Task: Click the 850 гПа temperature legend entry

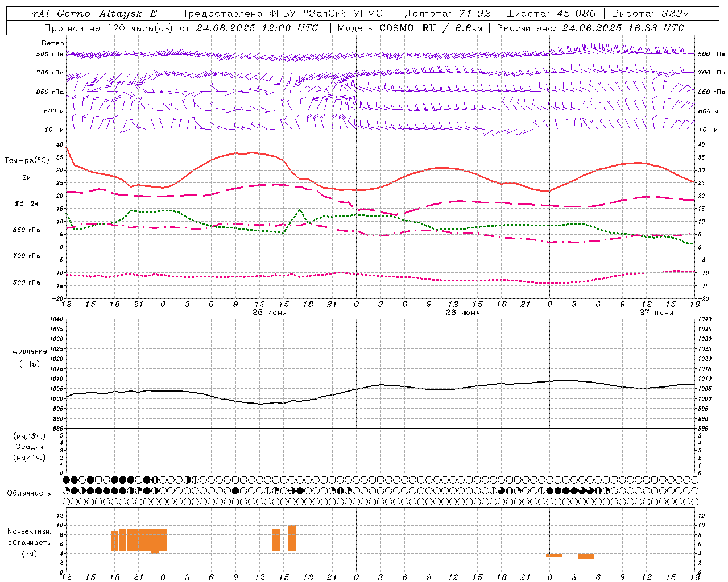Action: pos(26,230)
